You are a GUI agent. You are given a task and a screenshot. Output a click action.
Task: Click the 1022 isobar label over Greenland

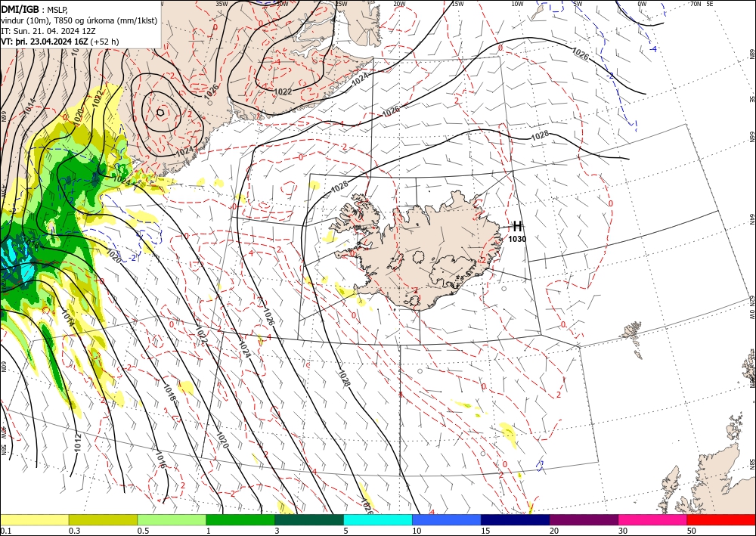(x=283, y=91)
